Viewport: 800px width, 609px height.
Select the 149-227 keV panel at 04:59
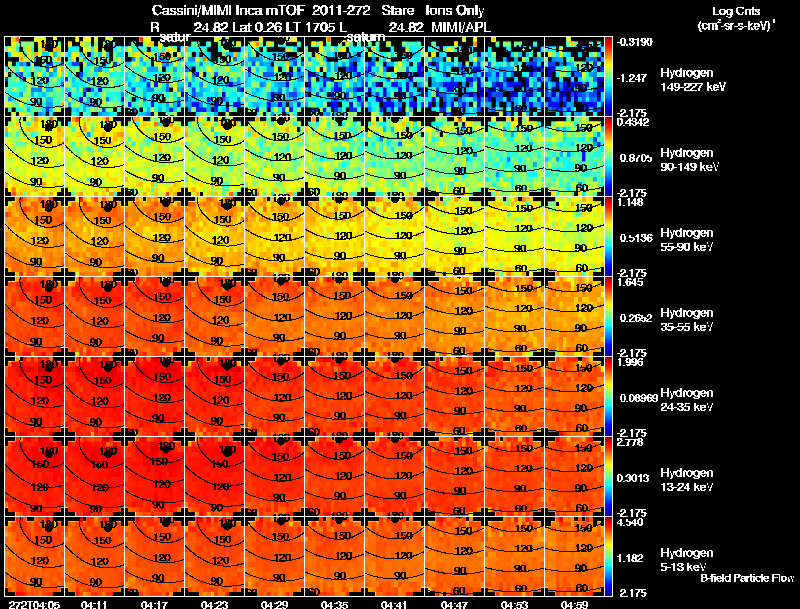tap(574, 76)
